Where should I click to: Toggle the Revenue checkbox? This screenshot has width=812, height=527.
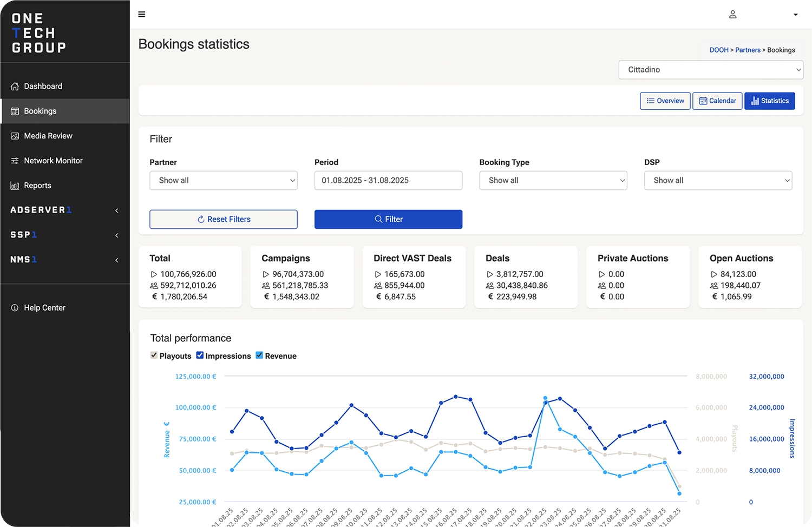(x=259, y=355)
